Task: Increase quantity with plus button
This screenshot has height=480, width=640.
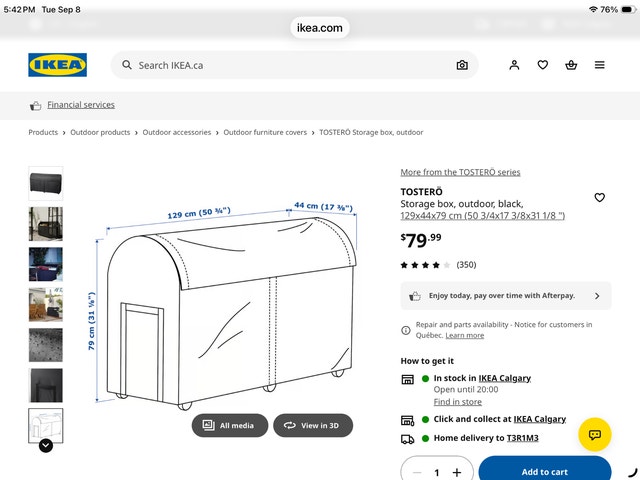Action: [457, 473]
